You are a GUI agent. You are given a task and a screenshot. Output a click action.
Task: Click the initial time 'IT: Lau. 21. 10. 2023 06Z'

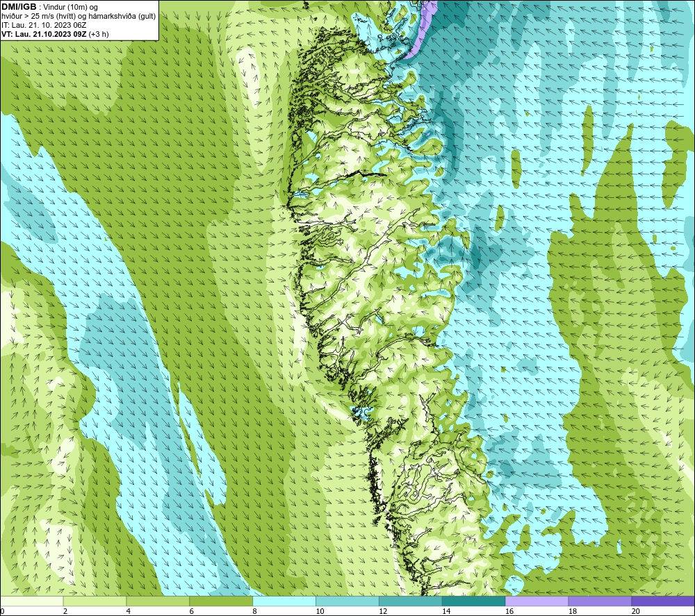[x=44, y=25]
